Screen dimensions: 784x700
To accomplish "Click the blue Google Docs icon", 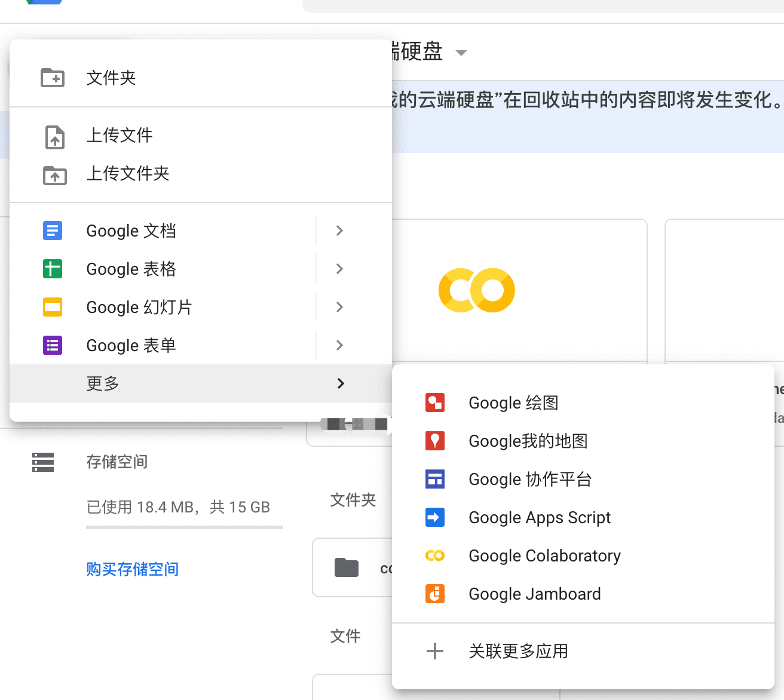I will point(53,231).
